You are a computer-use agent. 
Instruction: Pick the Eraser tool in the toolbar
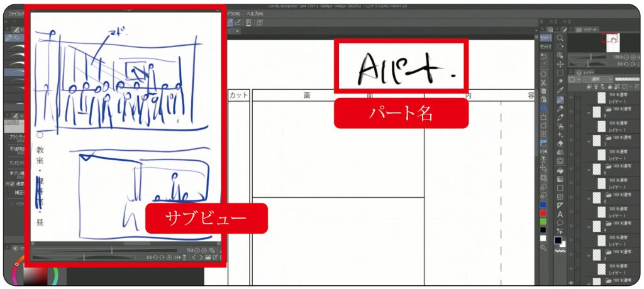pos(560,143)
